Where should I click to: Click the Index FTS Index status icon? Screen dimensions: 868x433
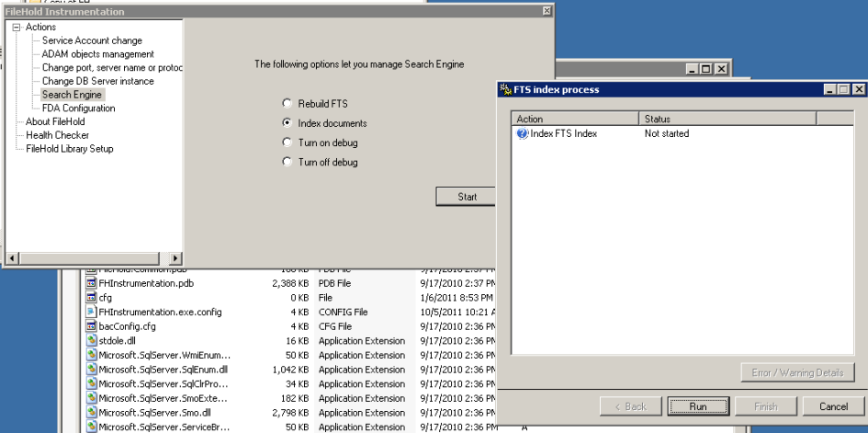pyautogui.click(x=522, y=133)
